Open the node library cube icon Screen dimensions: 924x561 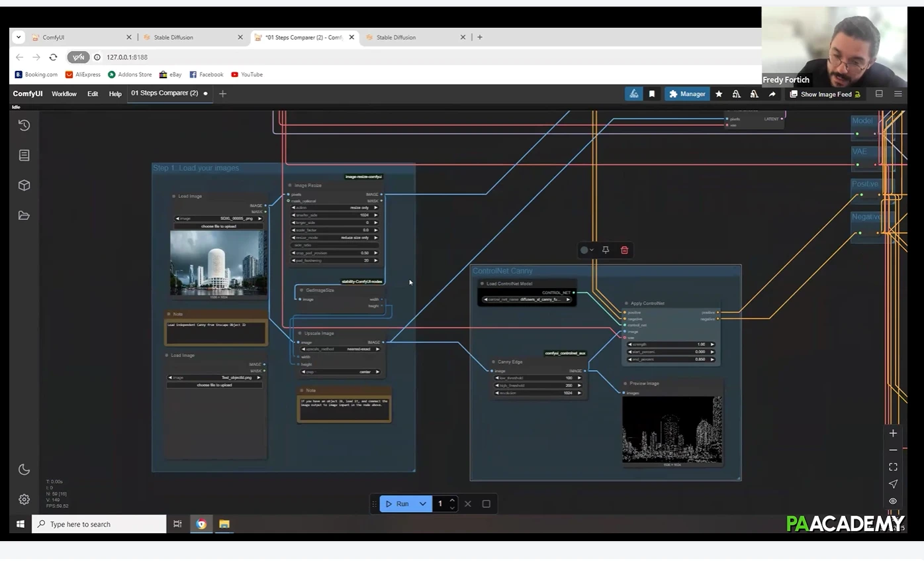(x=24, y=185)
